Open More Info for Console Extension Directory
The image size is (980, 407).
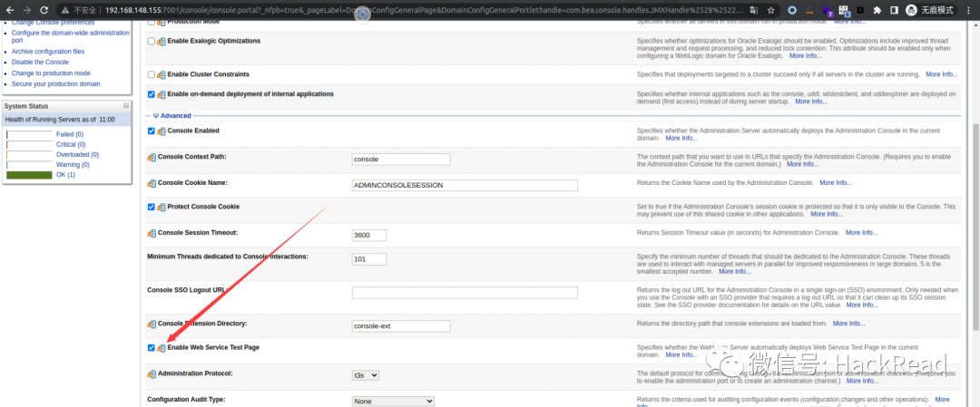(848, 324)
